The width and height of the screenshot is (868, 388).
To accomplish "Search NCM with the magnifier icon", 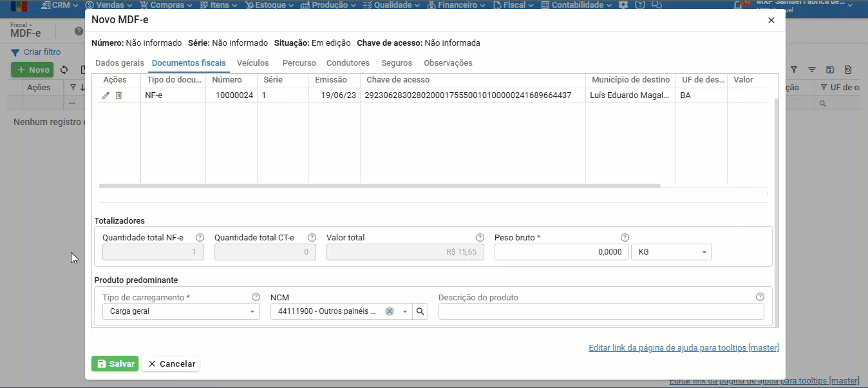I will [x=420, y=311].
